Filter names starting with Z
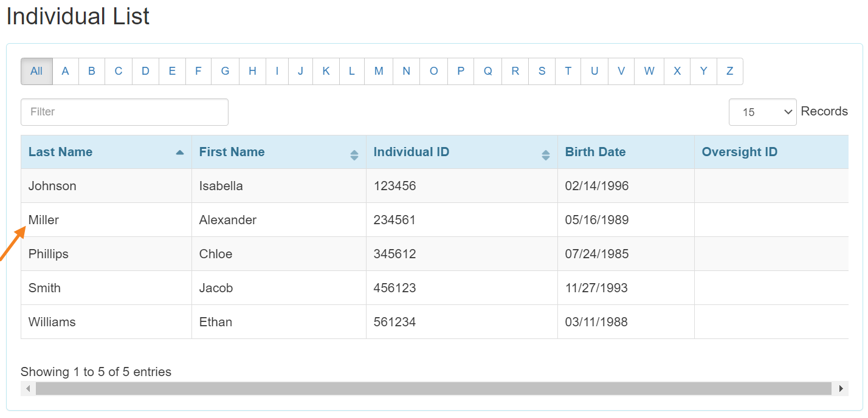 [x=729, y=71]
